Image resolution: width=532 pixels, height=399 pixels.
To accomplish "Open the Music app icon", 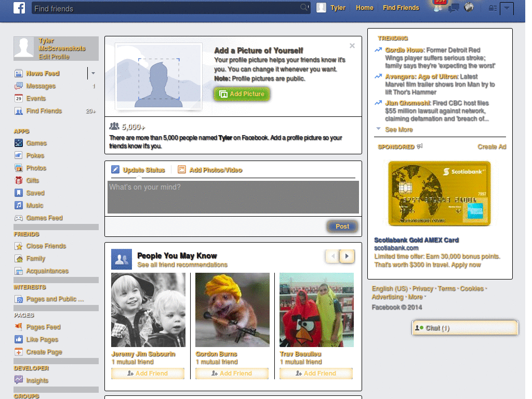I will [19, 205].
